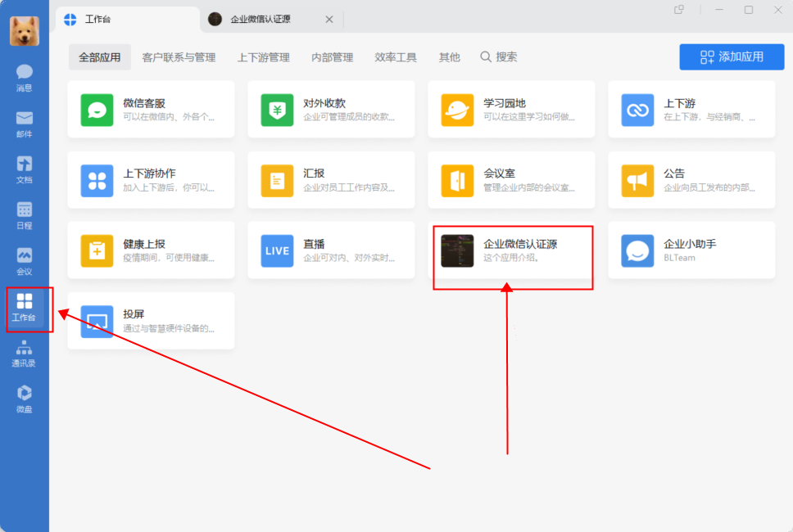Viewport: 793px width, 532px height.
Task: Open the 公告 announcement app
Action: tap(691, 179)
